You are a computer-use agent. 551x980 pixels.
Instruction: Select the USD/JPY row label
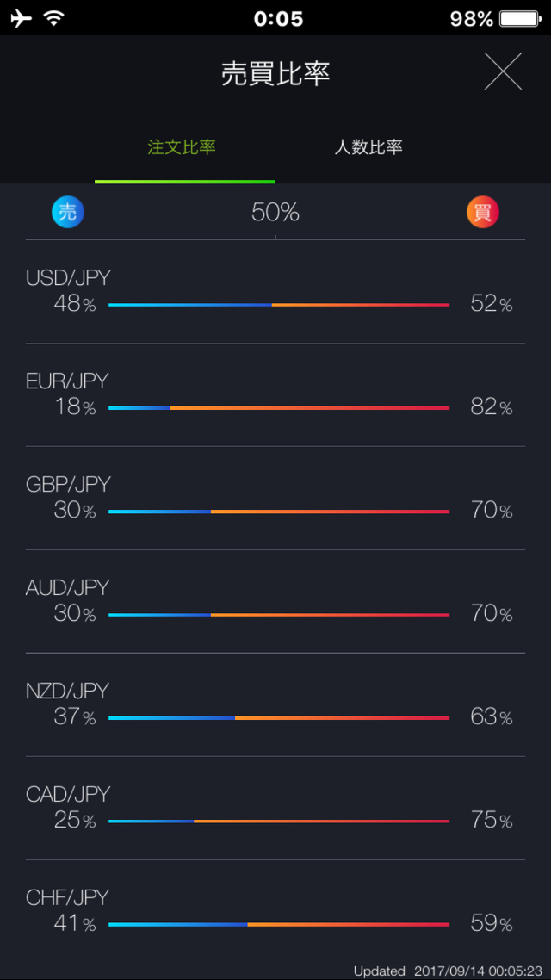click(68, 277)
